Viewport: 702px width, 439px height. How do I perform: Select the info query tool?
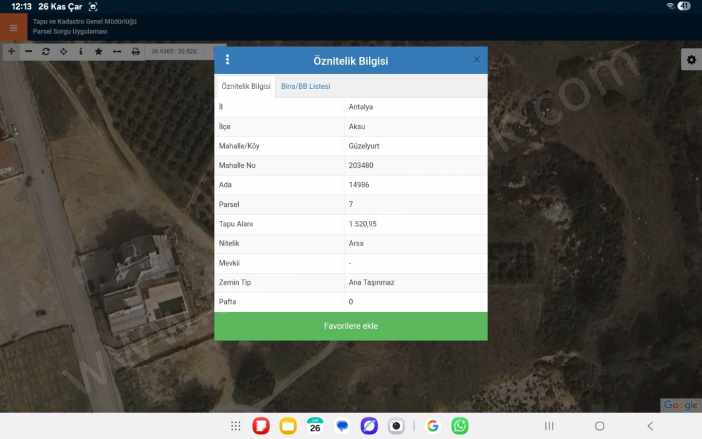(81, 51)
